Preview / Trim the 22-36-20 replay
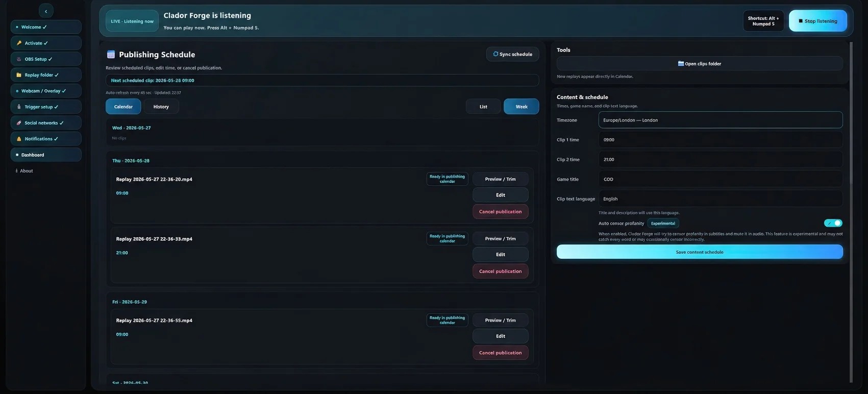 click(500, 179)
